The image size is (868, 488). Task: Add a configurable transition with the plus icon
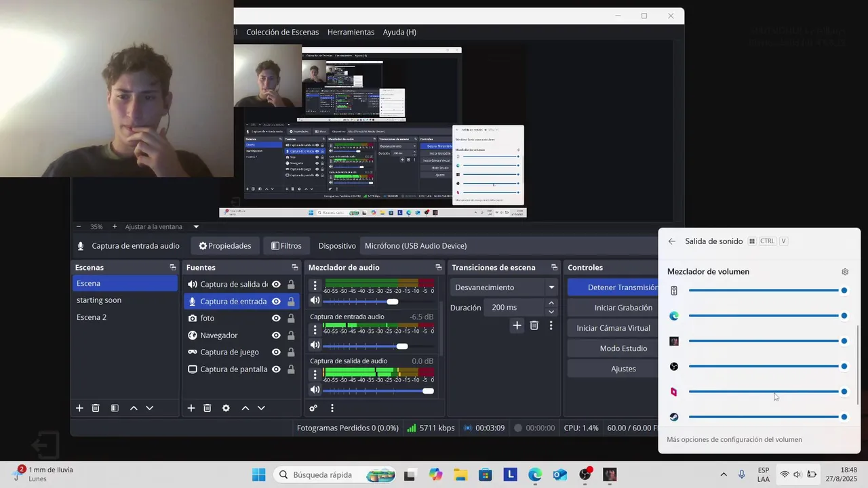tap(517, 325)
